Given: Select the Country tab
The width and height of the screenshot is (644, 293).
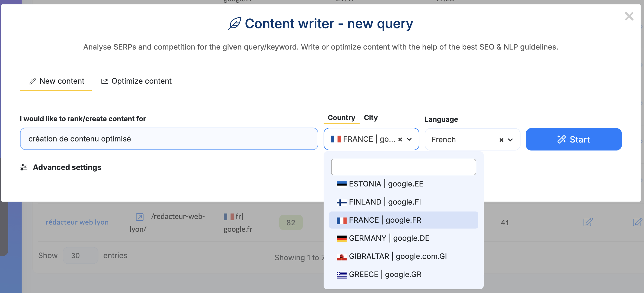Looking at the screenshot, I should tap(341, 118).
